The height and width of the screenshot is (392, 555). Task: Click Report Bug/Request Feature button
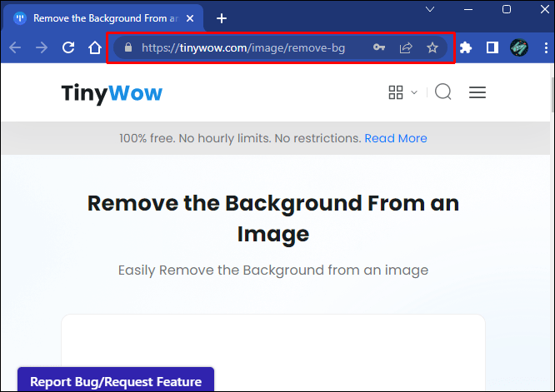[116, 380]
